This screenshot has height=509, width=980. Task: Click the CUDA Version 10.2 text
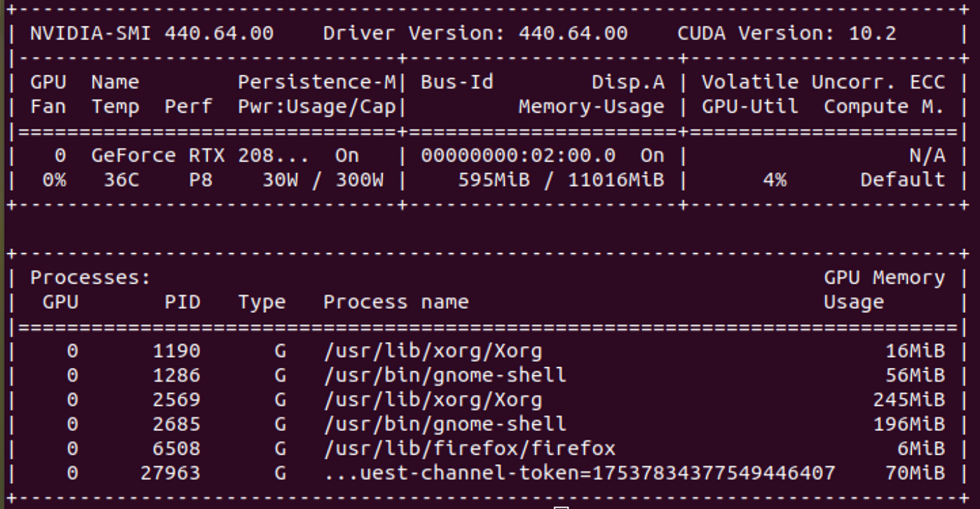point(787,33)
